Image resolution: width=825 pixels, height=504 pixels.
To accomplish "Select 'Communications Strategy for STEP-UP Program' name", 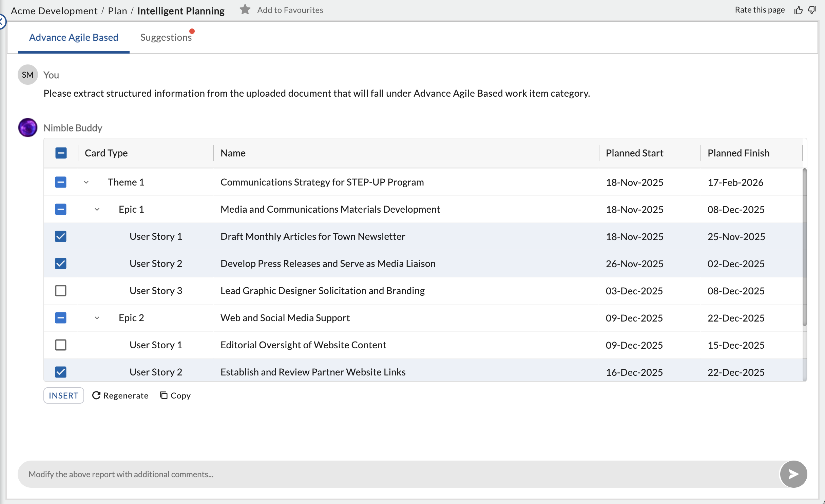I will click(322, 182).
